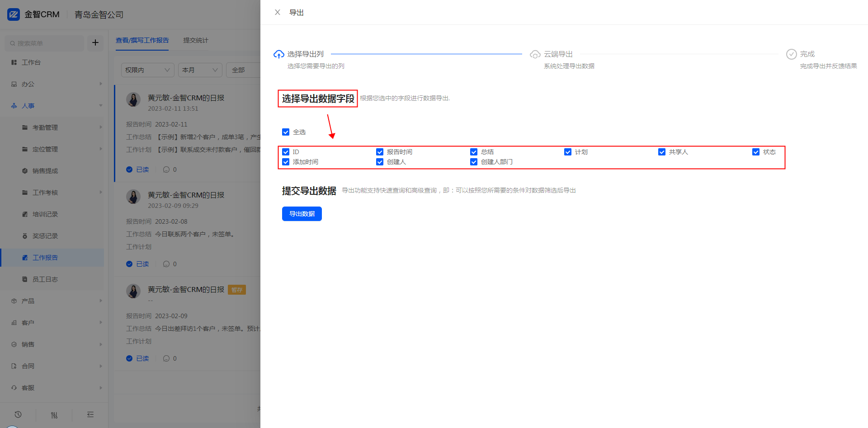Screen dimensions: 868x428
Task: Click the cloud icon for 云端导出 step
Action: (535, 54)
